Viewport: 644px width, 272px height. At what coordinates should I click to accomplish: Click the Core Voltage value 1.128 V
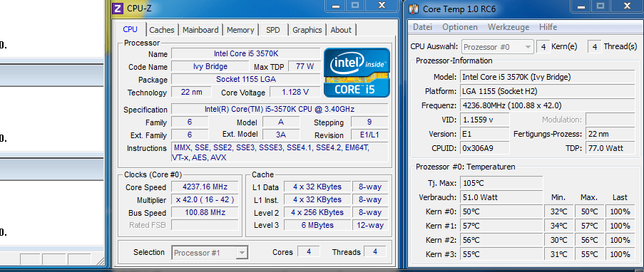295,92
